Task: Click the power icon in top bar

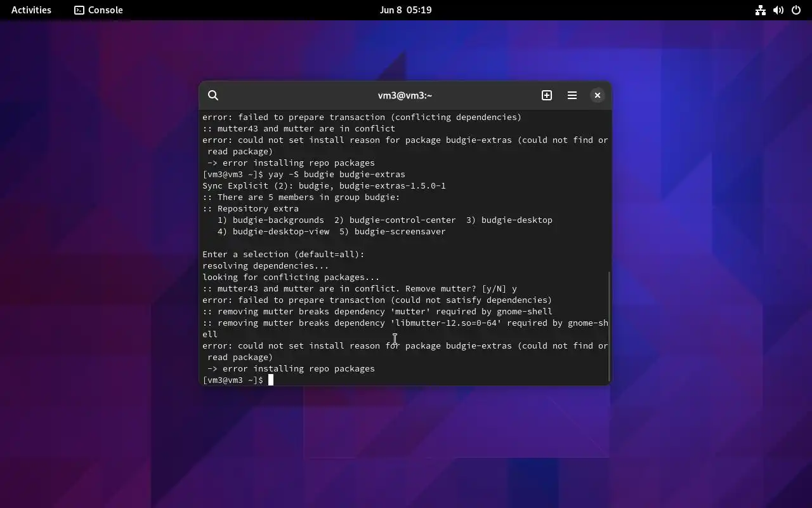Action: 796,10
